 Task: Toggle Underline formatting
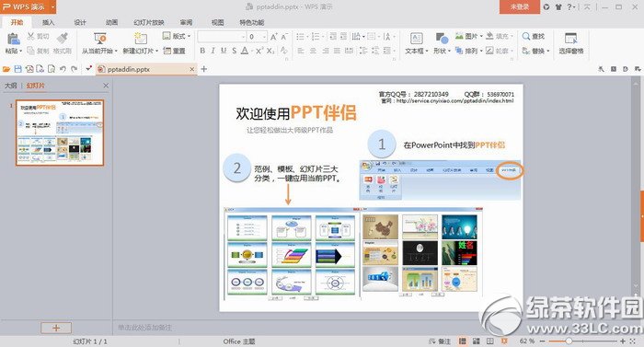coord(224,51)
